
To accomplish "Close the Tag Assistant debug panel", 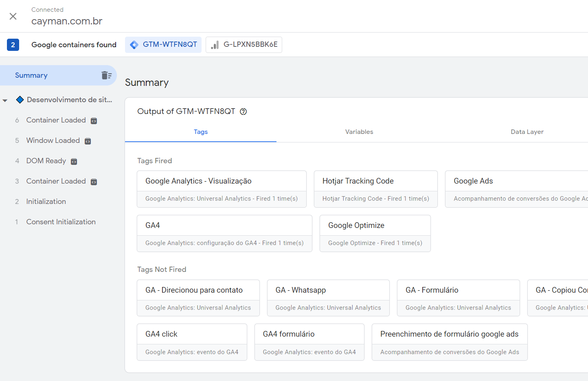I will click(13, 16).
